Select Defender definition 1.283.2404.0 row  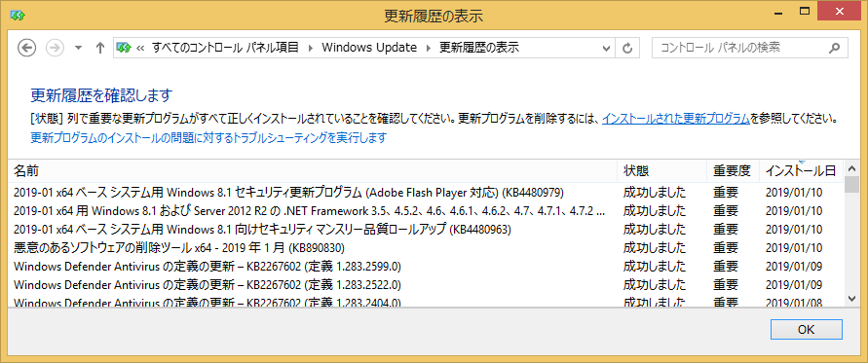tap(427, 302)
